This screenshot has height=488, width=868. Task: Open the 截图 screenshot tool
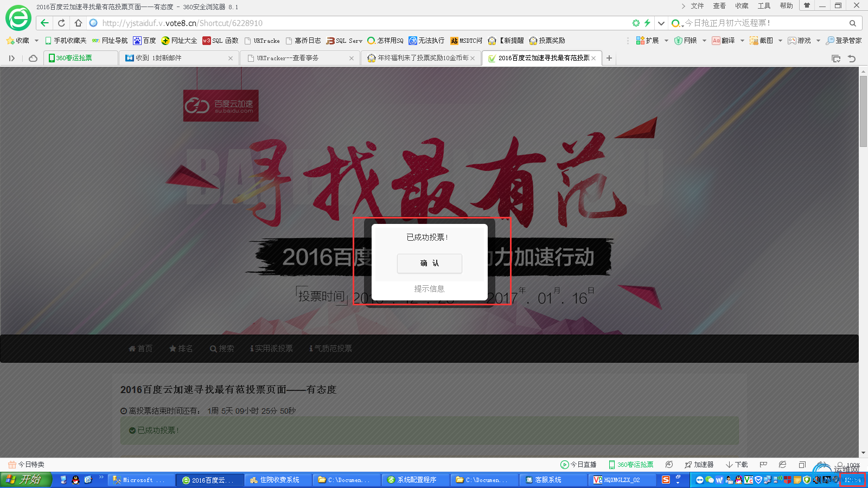pos(762,41)
